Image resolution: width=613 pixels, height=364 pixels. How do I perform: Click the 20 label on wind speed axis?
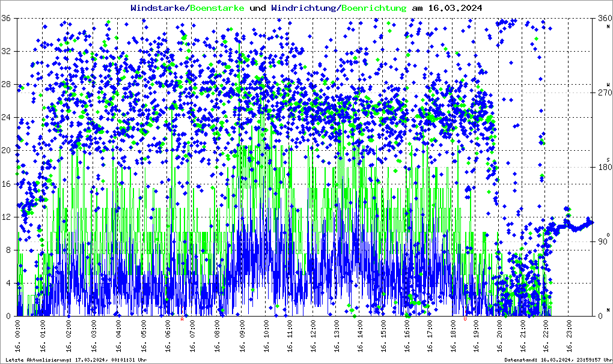point(6,150)
